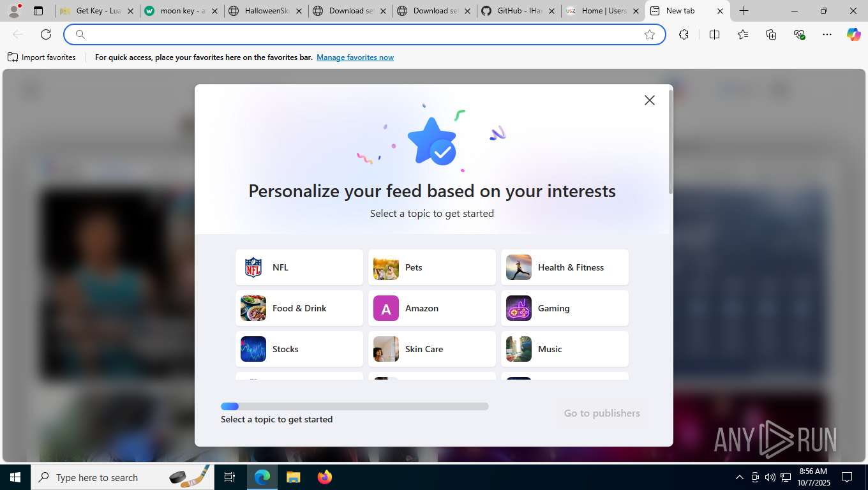Image resolution: width=868 pixels, height=490 pixels.
Task: Switch to the GitHub - IHa tab
Action: (x=519, y=11)
